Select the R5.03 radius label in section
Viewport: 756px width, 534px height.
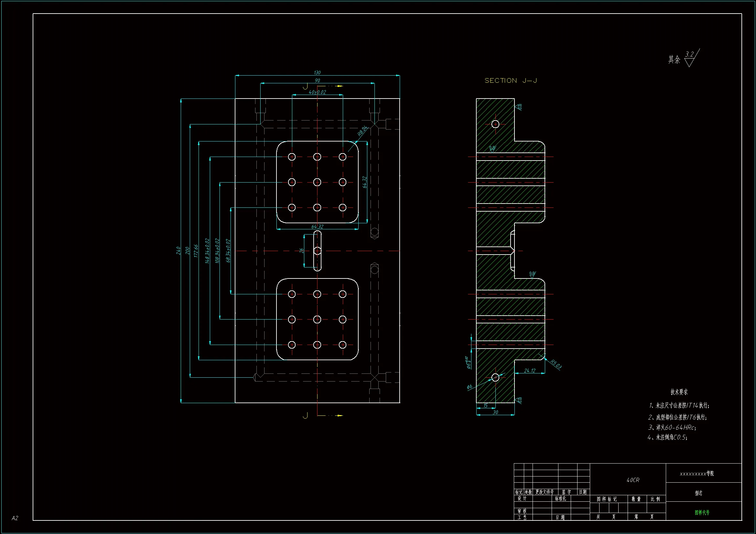coord(556,364)
